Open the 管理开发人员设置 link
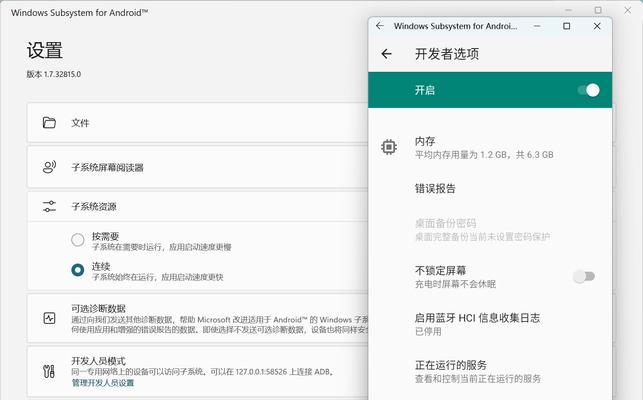643x400 pixels. tap(103, 383)
